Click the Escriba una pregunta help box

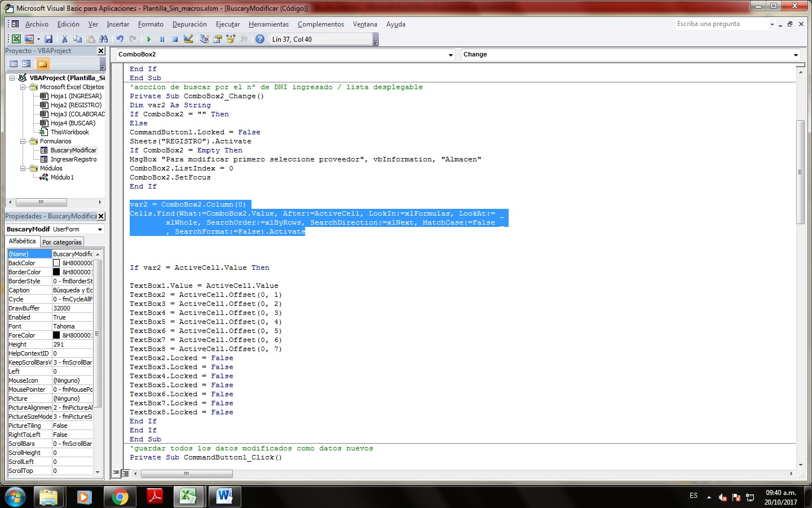722,24
